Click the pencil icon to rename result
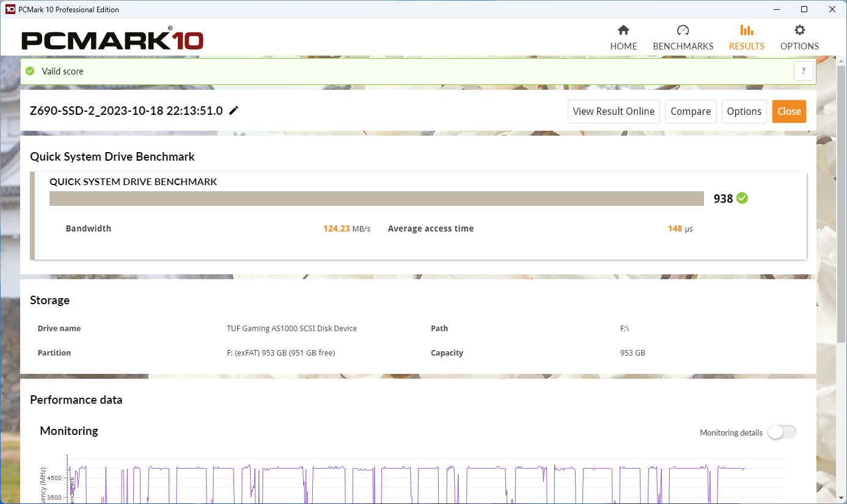The image size is (847, 504). pyautogui.click(x=233, y=111)
